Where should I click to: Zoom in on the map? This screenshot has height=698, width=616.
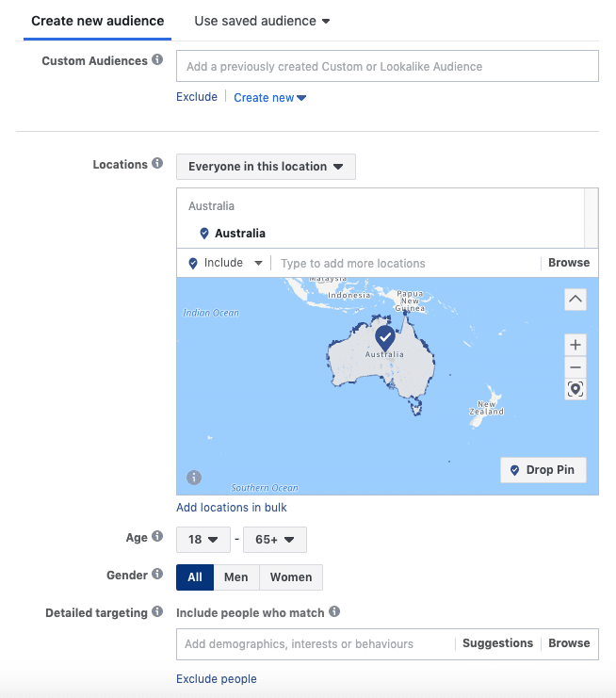[x=575, y=345]
